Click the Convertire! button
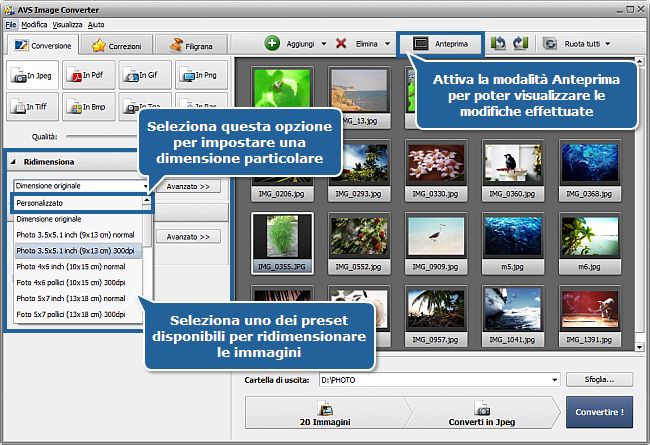This screenshot has height=445, width=650. pyautogui.click(x=598, y=411)
